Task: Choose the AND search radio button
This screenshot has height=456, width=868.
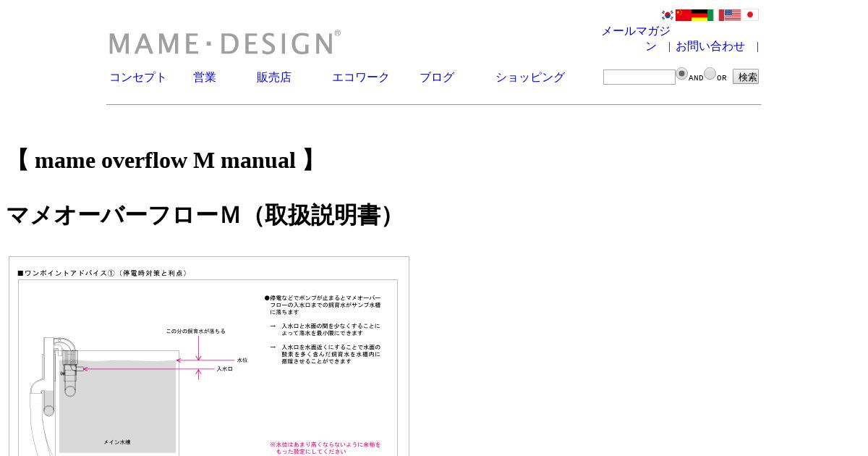Action: coord(682,74)
